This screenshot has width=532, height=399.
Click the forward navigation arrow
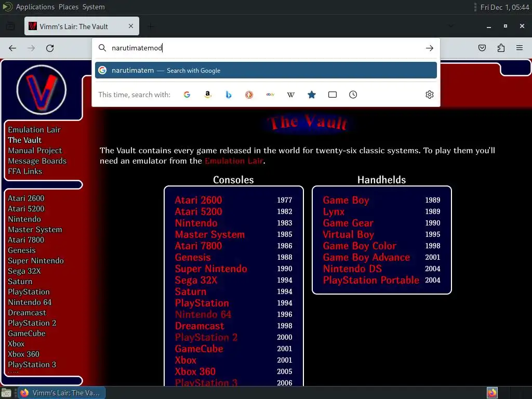pyautogui.click(x=31, y=48)
